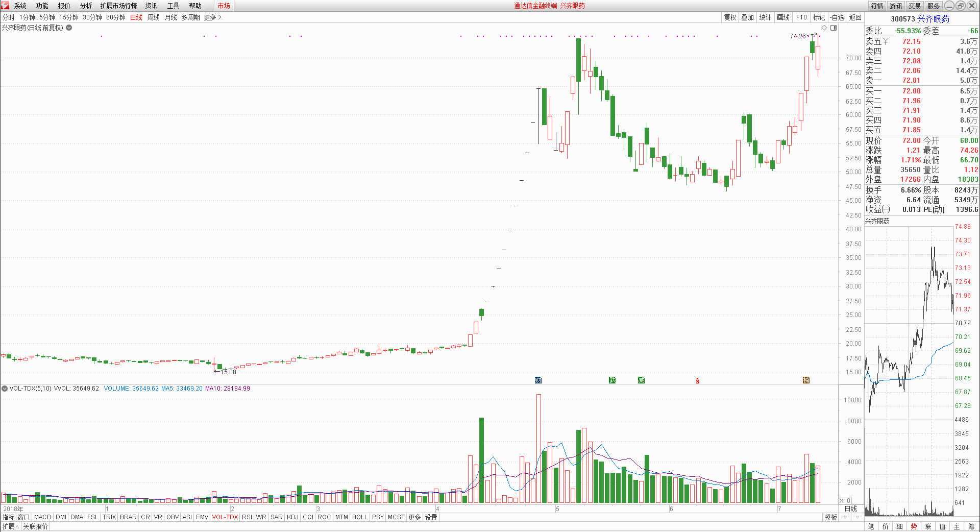Select the 笔 tick tab in side panel
Viewport: 980px width, 532px height.
tap(871, 526)
